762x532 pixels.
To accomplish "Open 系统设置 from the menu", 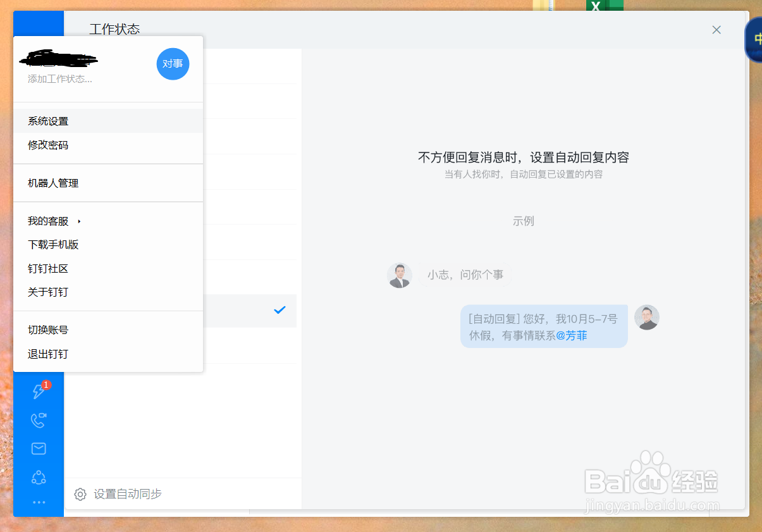I will pyautogui.click(x=108, y=121).
